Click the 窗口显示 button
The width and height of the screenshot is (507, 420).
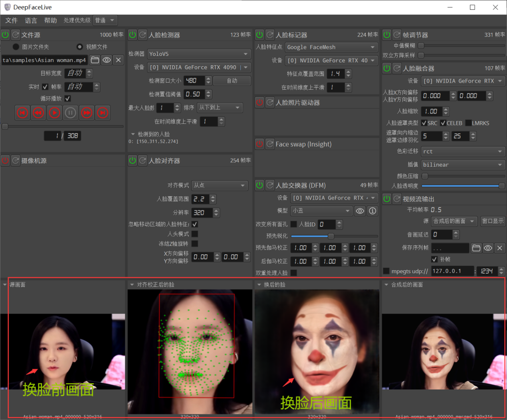(x=492, y=221)
